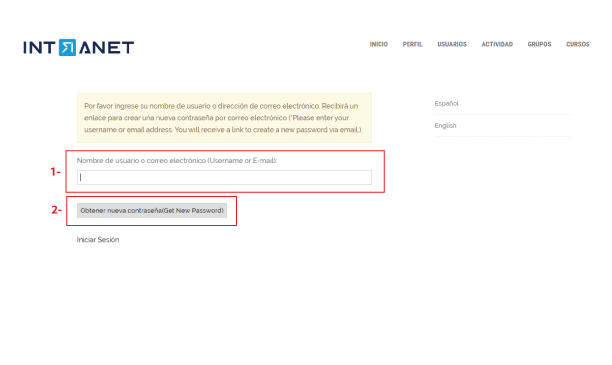Focus the username or email input field
The height and width of the screenshot is (365, 612).
224,178
